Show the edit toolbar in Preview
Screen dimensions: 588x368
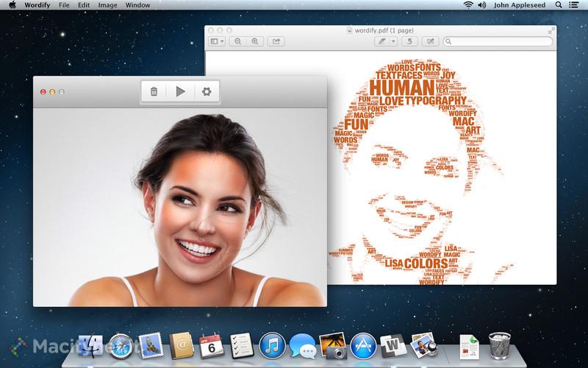click(x=431, y=41)
